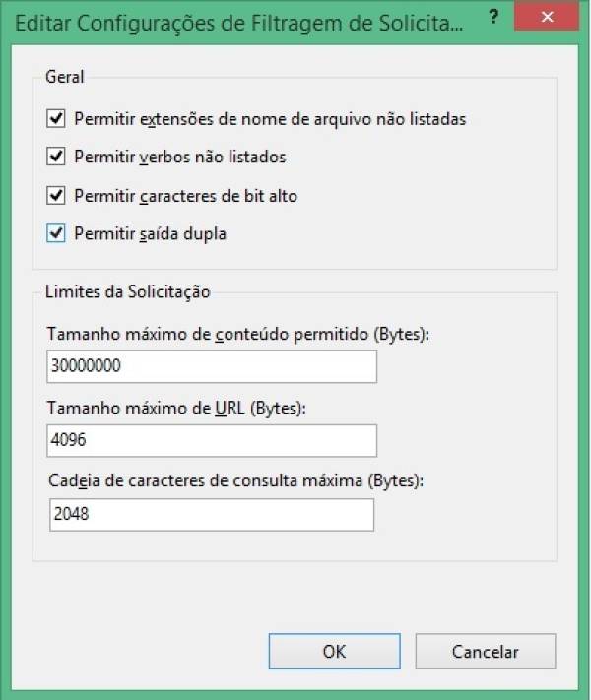The width and height of the screenshot is (591, 700).
Task: Disable Permitir caracteres de bit alto checkbox
Action: (55, 196)
